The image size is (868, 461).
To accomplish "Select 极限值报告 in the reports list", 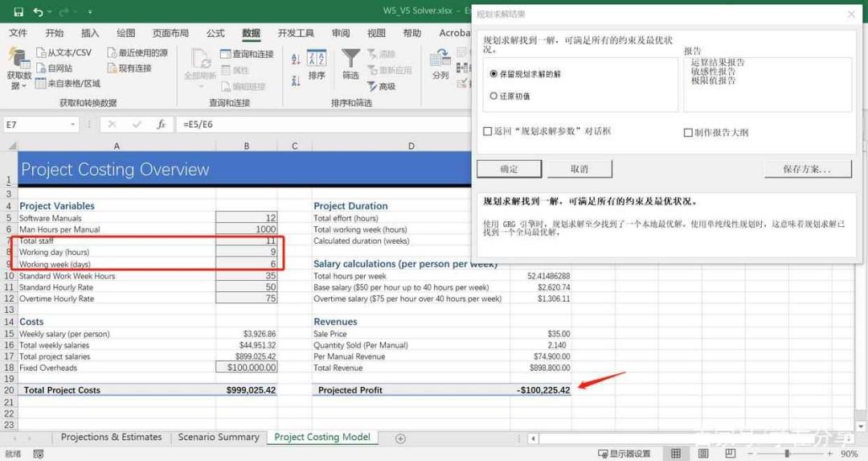I will [713, 80].
